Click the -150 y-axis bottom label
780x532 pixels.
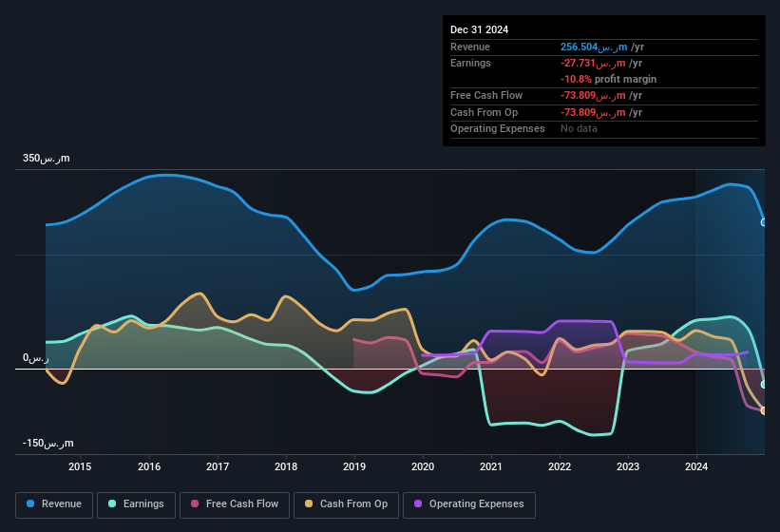coord(48,443)
